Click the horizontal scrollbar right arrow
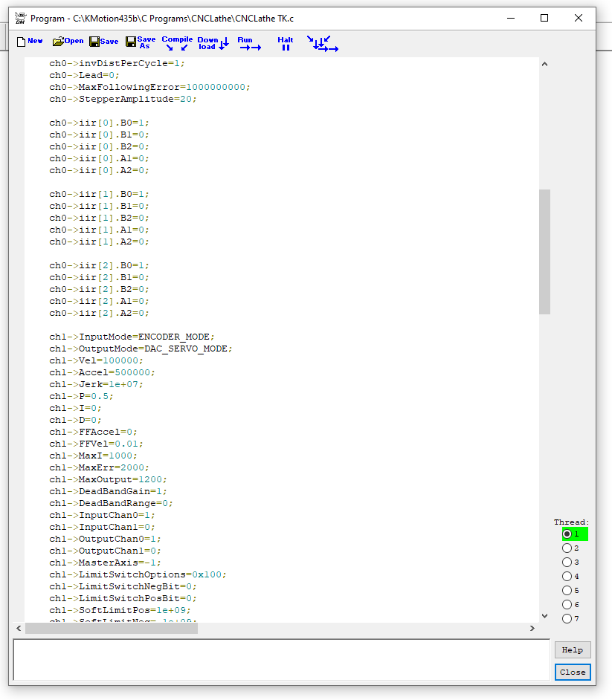612x700 pixels. pyautogui.click(x=532, y=629)
